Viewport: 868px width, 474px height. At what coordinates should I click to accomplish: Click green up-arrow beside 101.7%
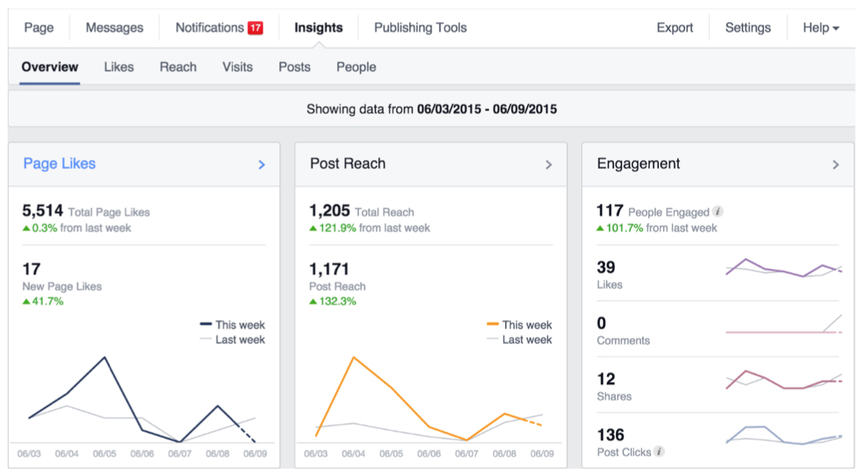(600, 228)
